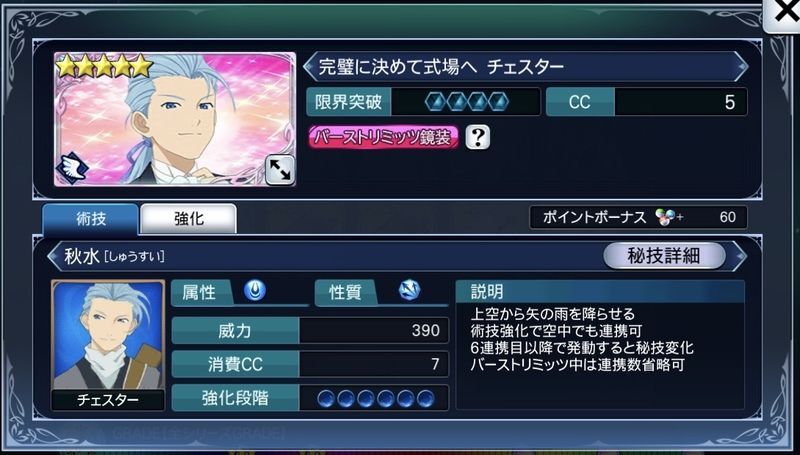Go to next card via title arrow
The image size is (800, 455).
(742, 66)
